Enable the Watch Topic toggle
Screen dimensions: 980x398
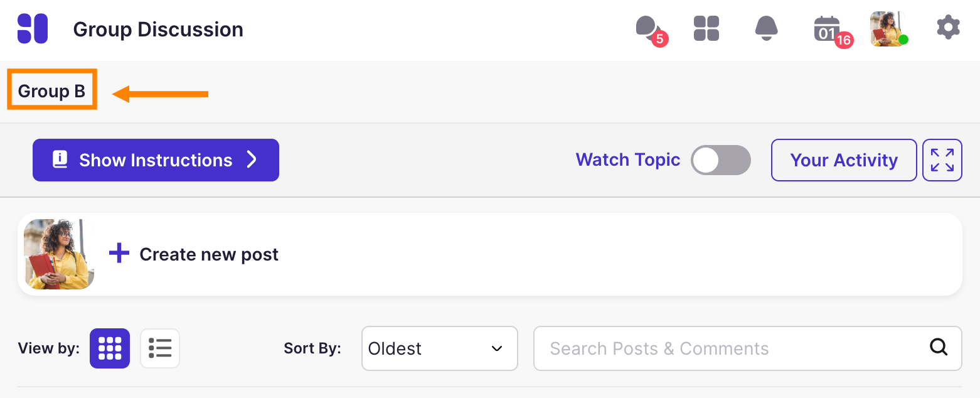click(720, 160)
